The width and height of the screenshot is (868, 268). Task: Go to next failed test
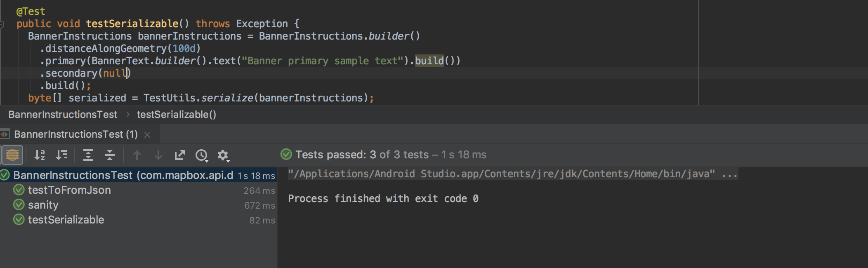click(158, 155)
